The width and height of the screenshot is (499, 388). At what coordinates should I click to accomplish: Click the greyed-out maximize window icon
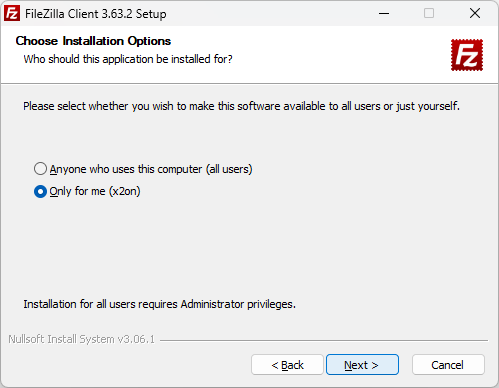(429, 14)
